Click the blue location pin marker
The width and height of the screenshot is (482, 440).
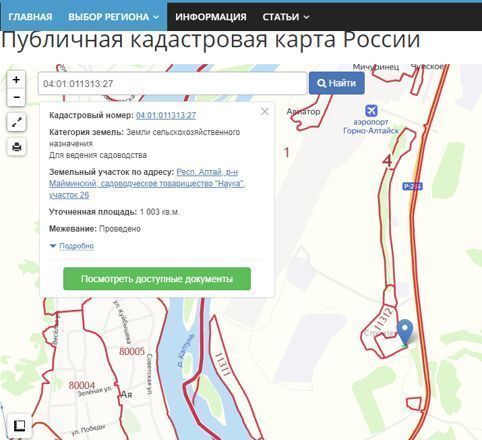point(405,332)
